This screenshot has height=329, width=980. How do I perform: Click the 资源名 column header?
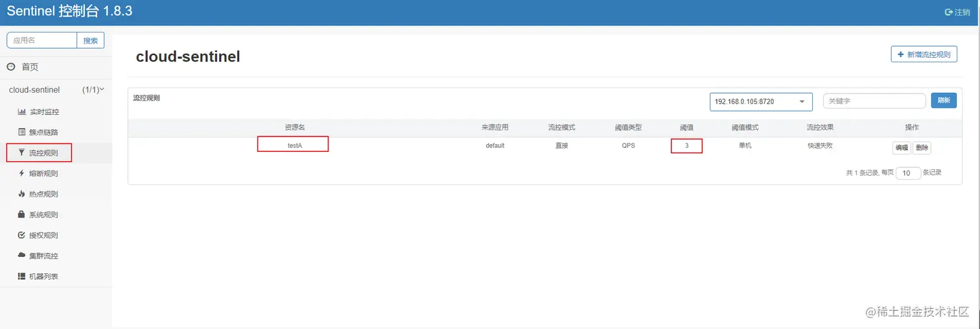[294, 127]
